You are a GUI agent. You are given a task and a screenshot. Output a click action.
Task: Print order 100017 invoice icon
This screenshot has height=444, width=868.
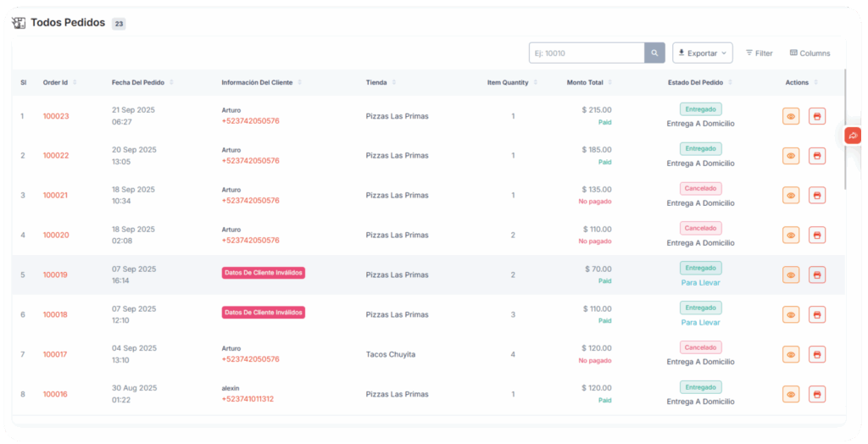(817, 354)
